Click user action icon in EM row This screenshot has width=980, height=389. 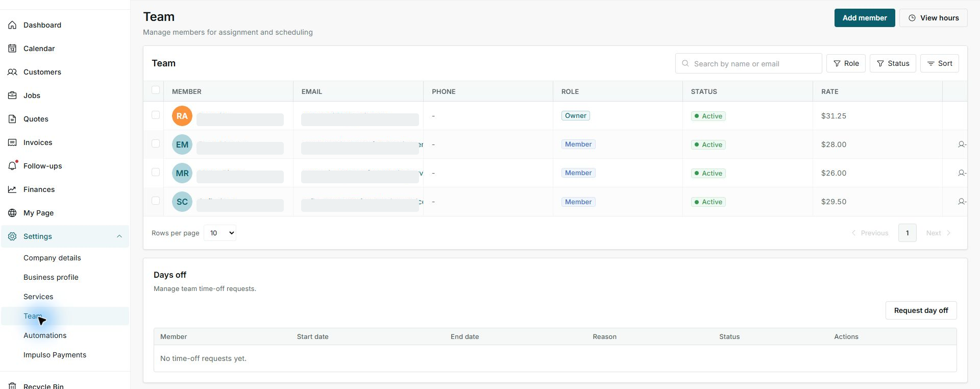(x=962, y=144)
